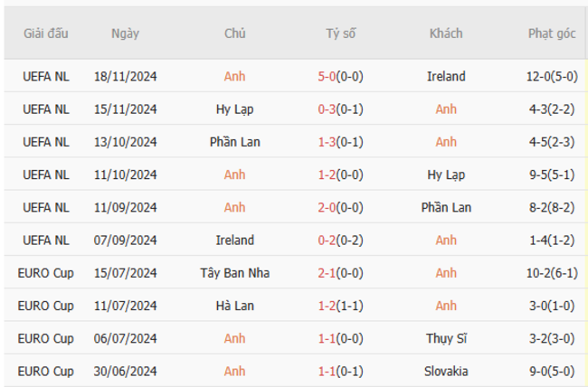
Task: Select the Phần Lan home team on 13/10/2024
Action: click(235, 142)
